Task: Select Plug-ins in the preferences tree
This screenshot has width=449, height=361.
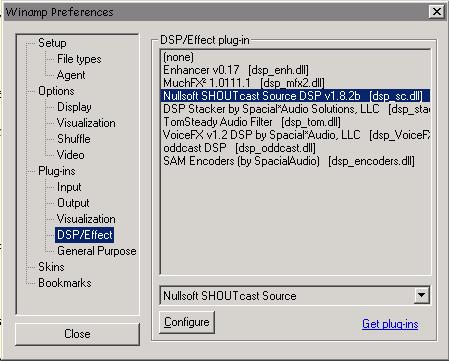Action: [57, 171]
